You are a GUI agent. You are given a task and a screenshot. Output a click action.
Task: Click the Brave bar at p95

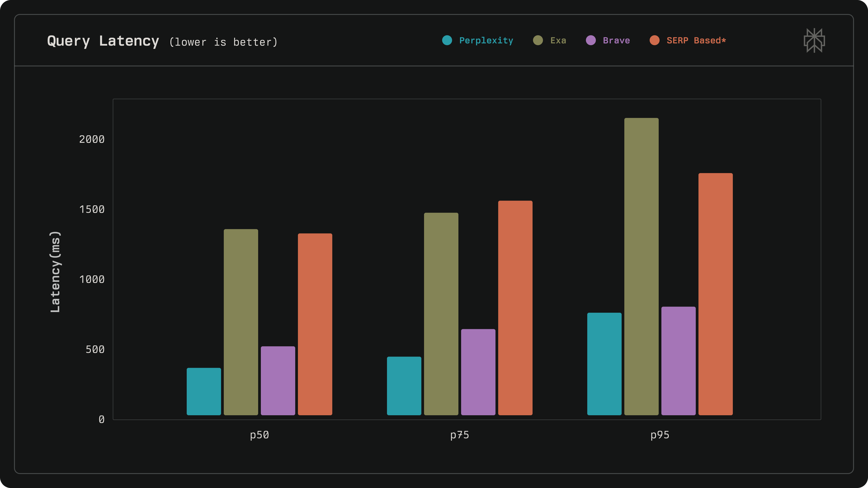pyautogui.click(x=678, y=361)
